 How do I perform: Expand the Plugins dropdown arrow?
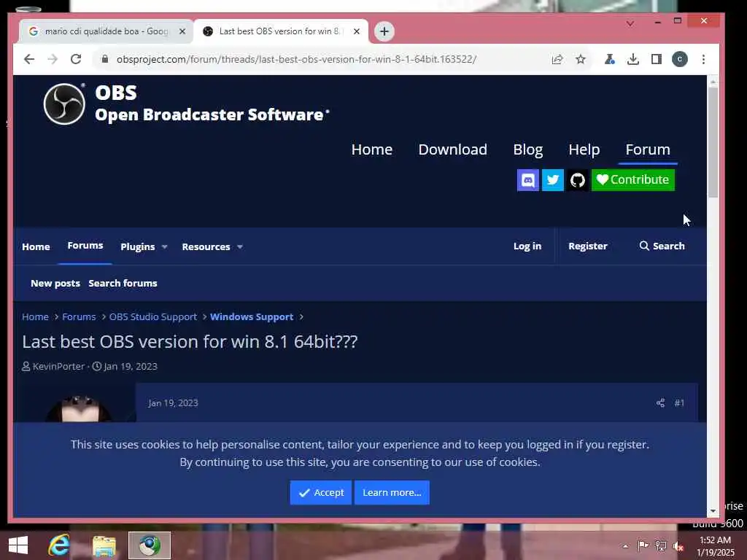(x=165, y=246)
